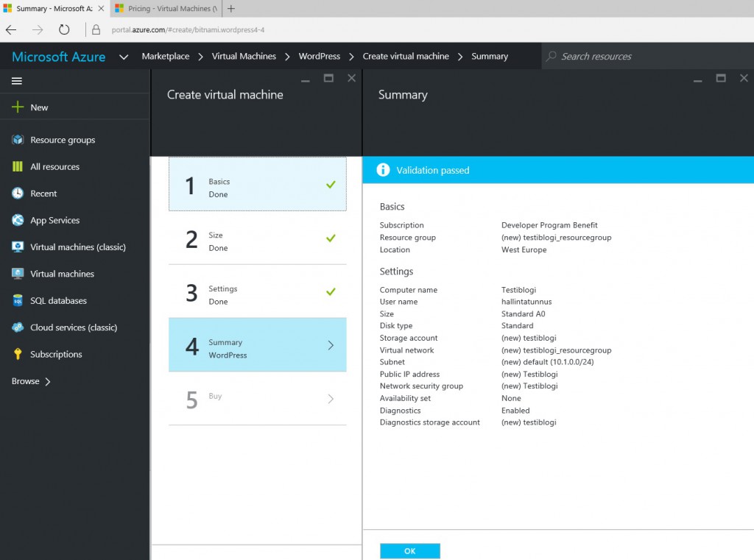754x560 pixels.
Task: Click 'hallintatunnus' user name value
Action: click(526, 302)
